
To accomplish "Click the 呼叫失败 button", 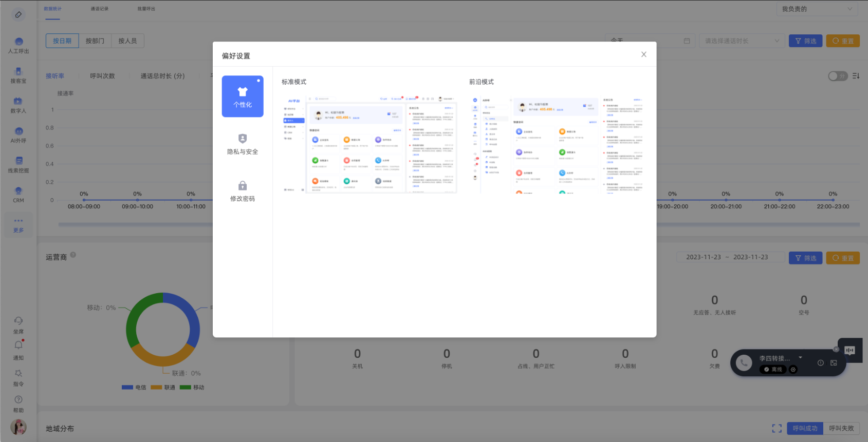I will coord(841,429).
